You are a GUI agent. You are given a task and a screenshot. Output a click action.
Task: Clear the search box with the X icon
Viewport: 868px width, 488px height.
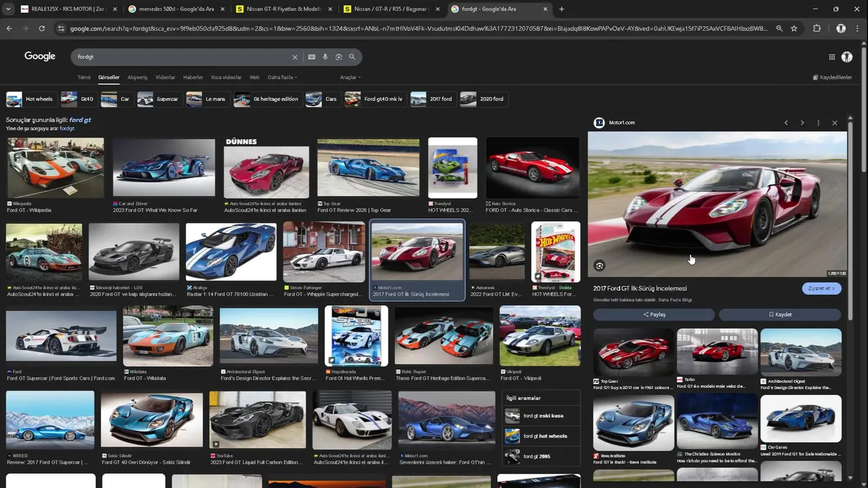295,57
